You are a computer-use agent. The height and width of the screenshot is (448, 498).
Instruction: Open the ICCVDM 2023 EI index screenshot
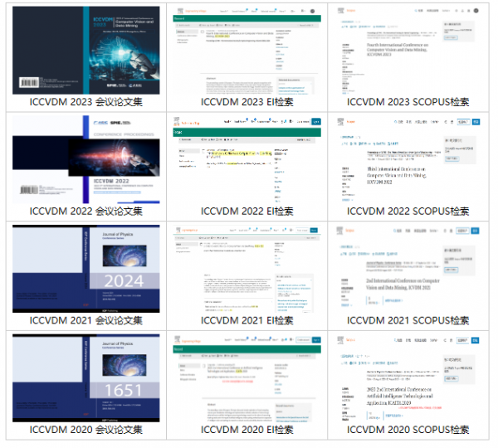247,51
